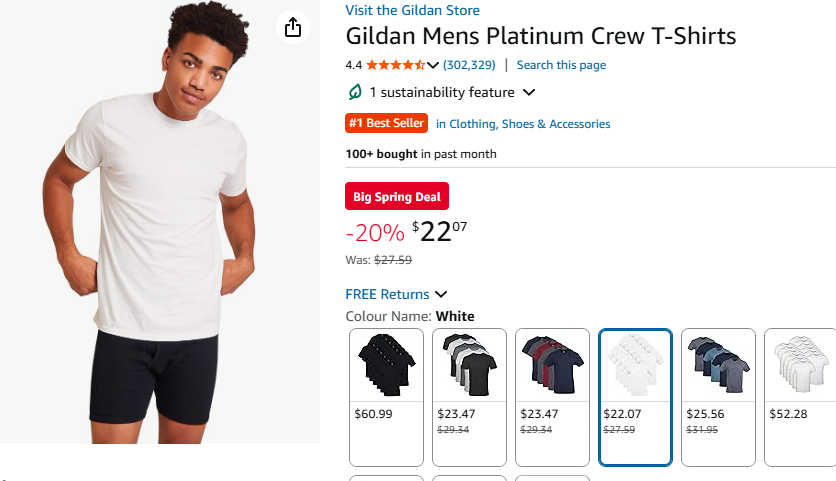Image resolution: width=836 pixels, height=481 pixels.
Task: Expand the FREE Returns dropdown
Action: tap(441, 294)
